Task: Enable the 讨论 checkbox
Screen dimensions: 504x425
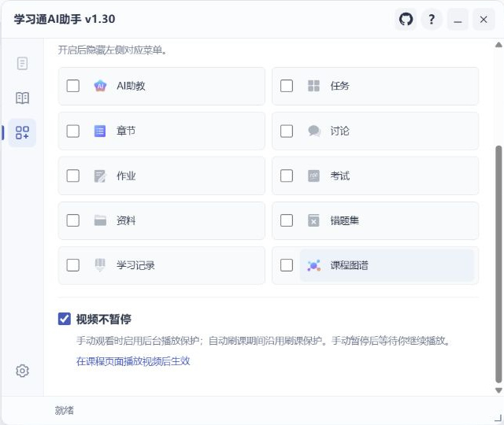Action: (287, 131)
